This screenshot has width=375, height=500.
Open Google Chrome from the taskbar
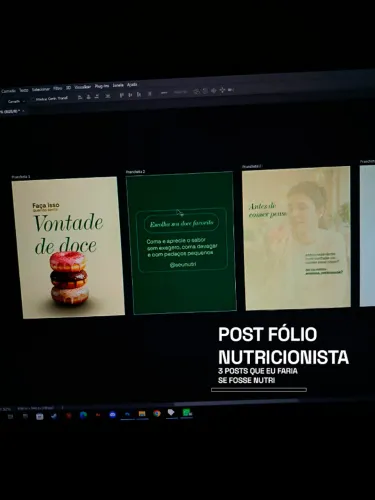pos(157,413)
